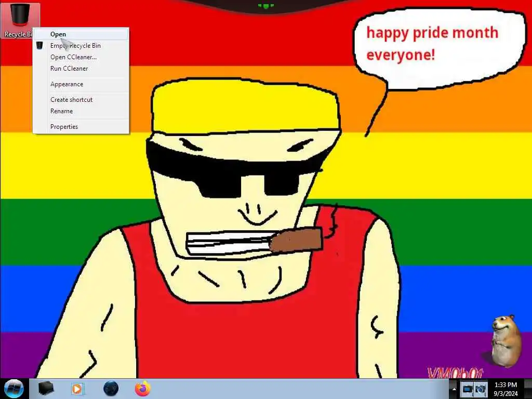Select Open in the context menu
Image resolution: width=532 pixels, height=399 pixels.
81,34
